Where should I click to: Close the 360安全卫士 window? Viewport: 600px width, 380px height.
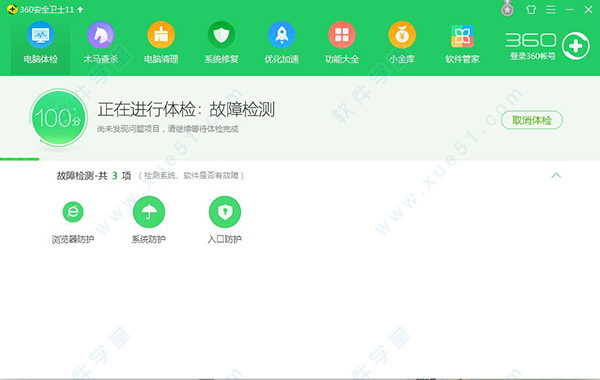tap(589, 10)
